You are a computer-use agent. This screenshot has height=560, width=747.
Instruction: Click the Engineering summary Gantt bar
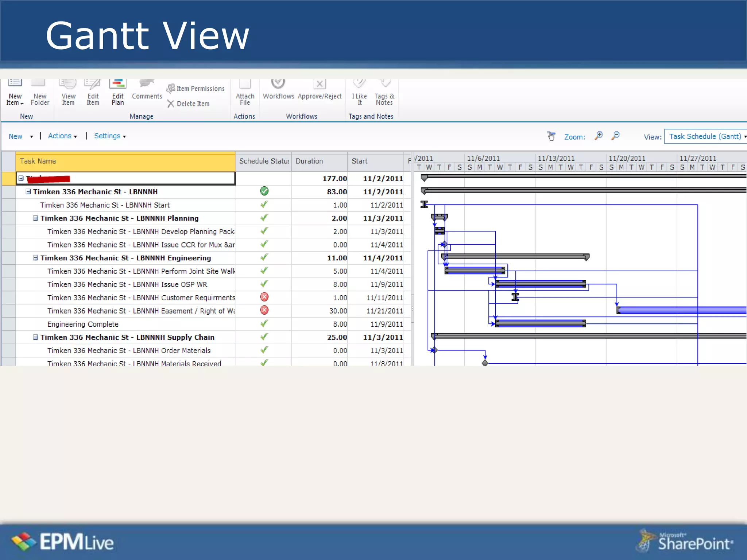point(515,257)
